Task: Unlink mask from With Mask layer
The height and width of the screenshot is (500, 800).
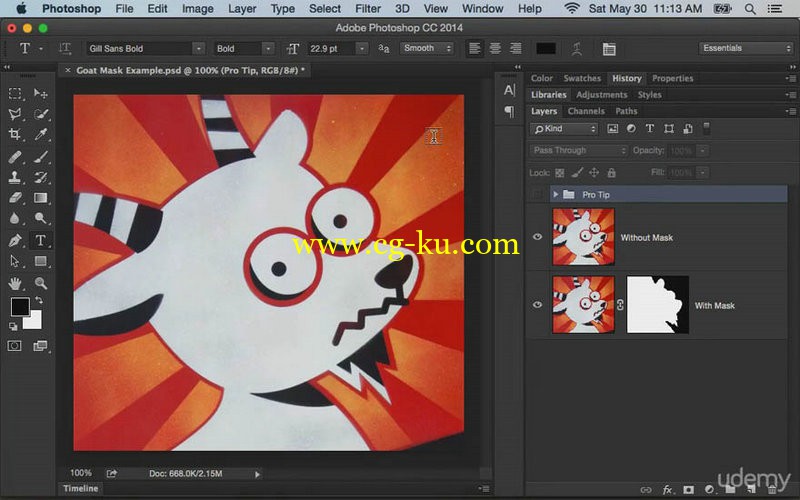Action: click(620, 305)
